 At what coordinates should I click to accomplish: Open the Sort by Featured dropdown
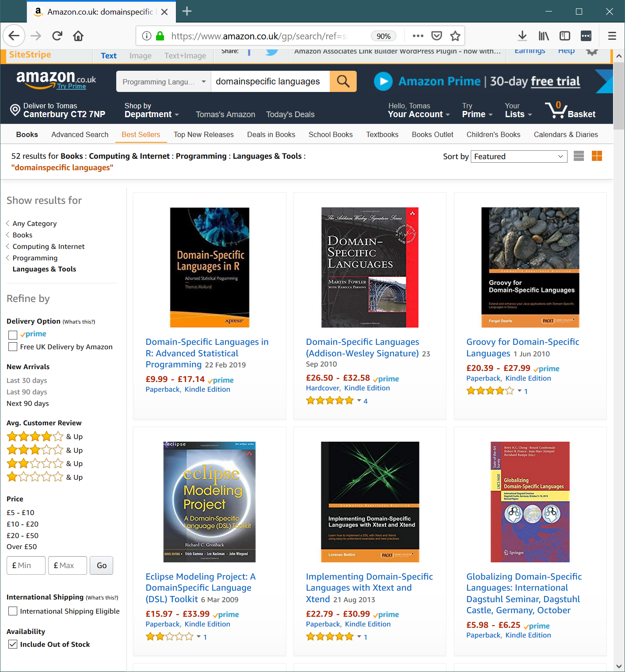click(x=519, y=157)
